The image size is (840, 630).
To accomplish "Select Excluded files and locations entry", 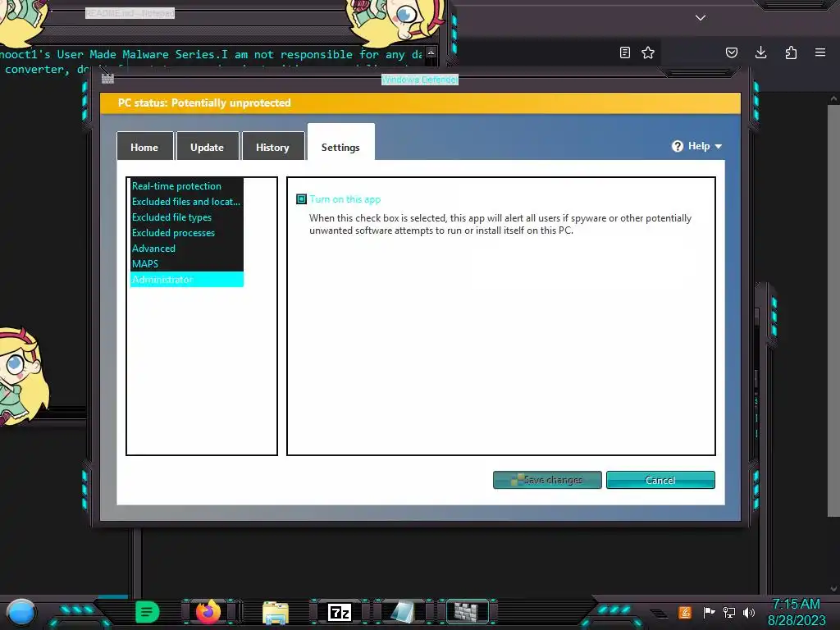I will [x=186, y=202].
